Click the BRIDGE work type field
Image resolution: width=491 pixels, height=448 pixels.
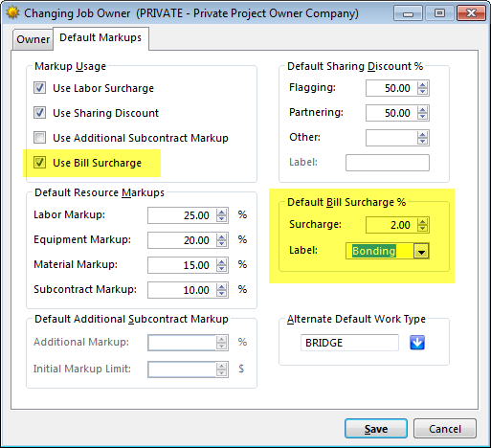click(349, 343)
